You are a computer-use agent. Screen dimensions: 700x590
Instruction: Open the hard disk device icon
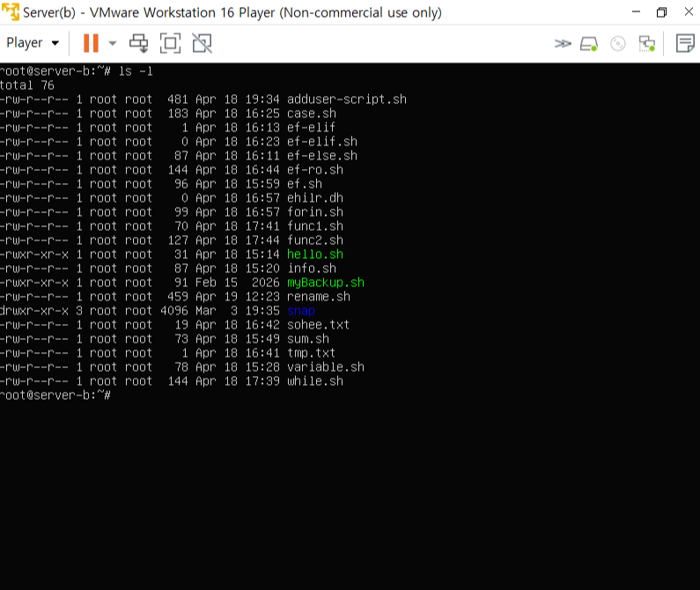589,44
